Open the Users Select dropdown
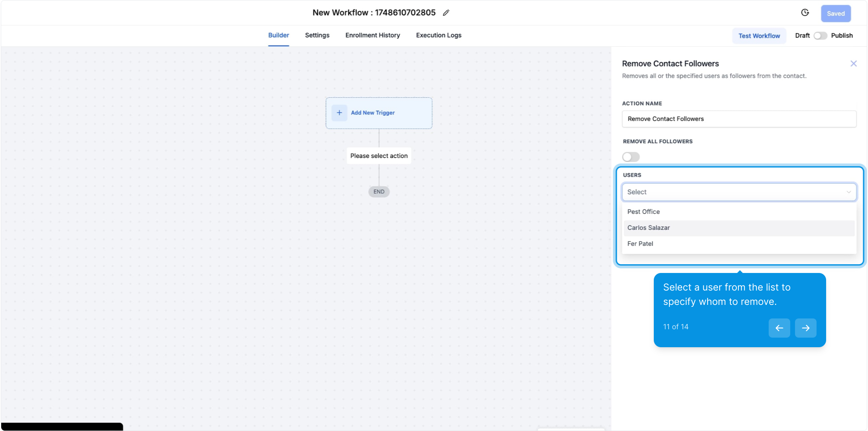Viewport: 868px width, 431px height. pyautogui.click(x=739, y=192)
